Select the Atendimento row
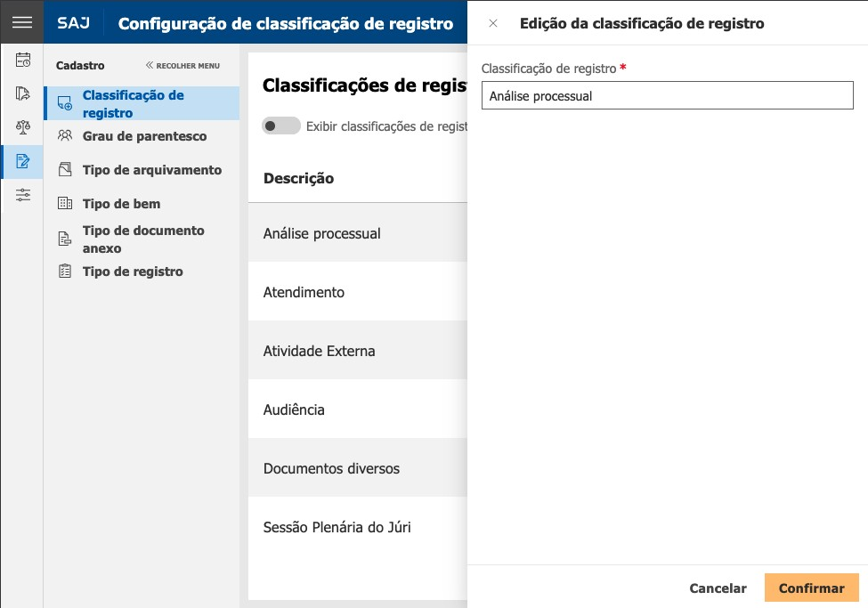The width and height of the screenshot is (868, 608). (358, 292)
